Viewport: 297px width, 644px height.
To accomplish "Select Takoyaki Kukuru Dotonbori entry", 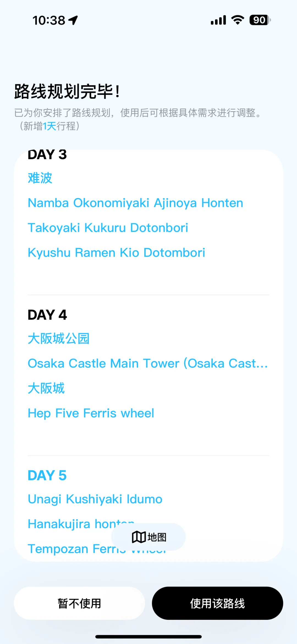I will (108, 228).
